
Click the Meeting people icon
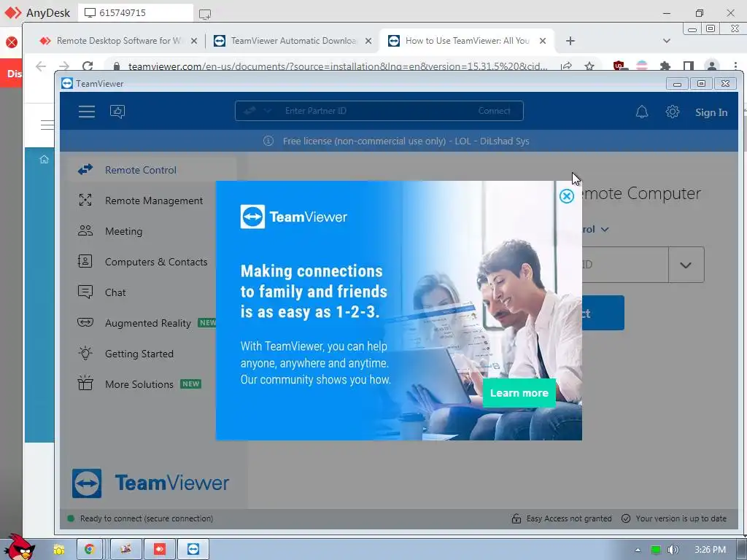[85, 230]
